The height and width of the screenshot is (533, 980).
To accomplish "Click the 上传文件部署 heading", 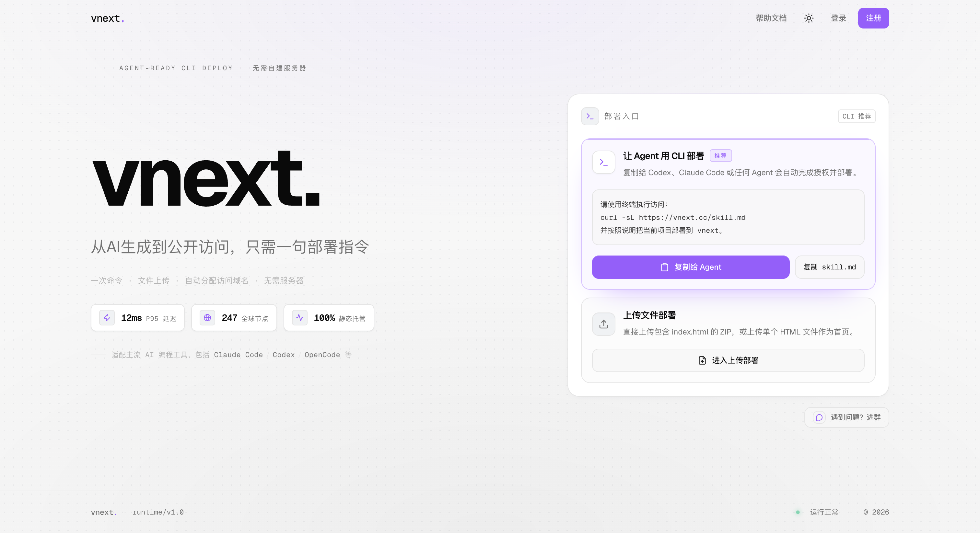I will click(649, 315).
